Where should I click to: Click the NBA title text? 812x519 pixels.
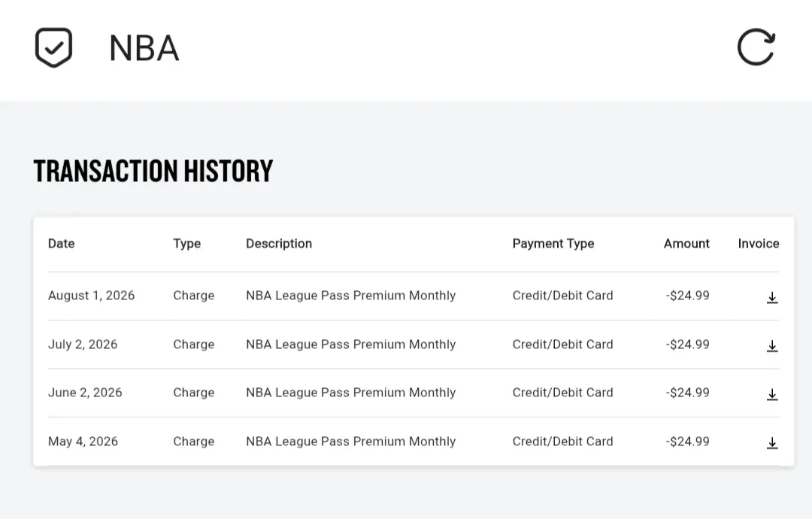coord(144,48)
